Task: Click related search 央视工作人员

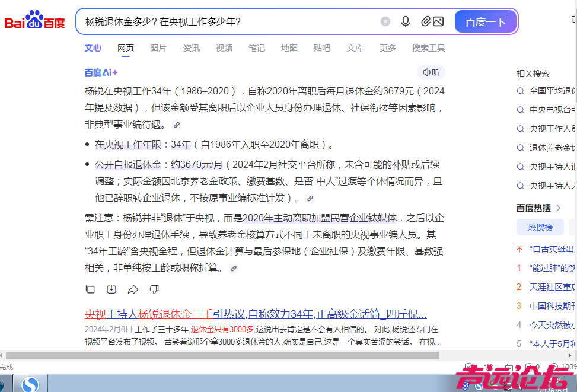Action: tap(552, 129)
